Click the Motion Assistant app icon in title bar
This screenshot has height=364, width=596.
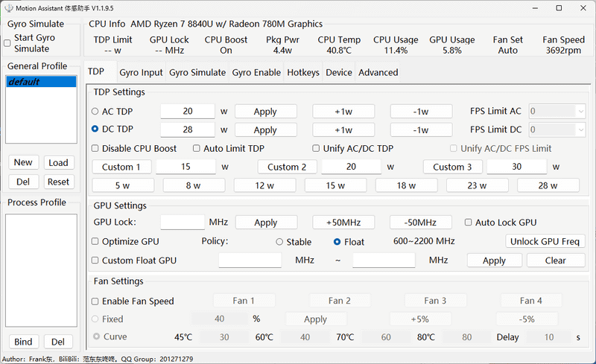click(x=8, y=7)
